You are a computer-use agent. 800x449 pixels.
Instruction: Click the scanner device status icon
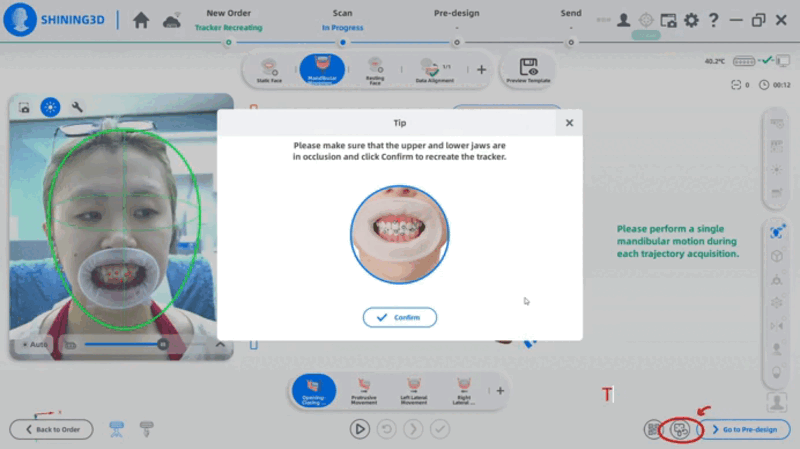[x=744, y=62]
